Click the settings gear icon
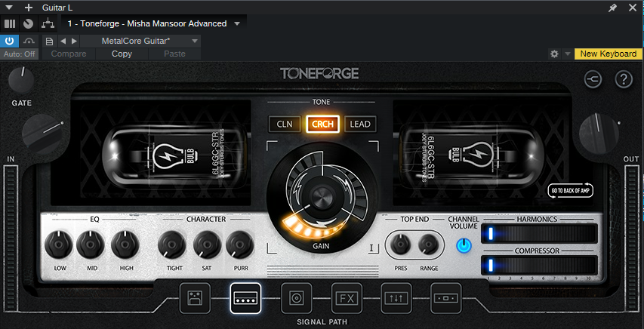The width and height of the screenshot is (644, 329). tap(554, 54)
